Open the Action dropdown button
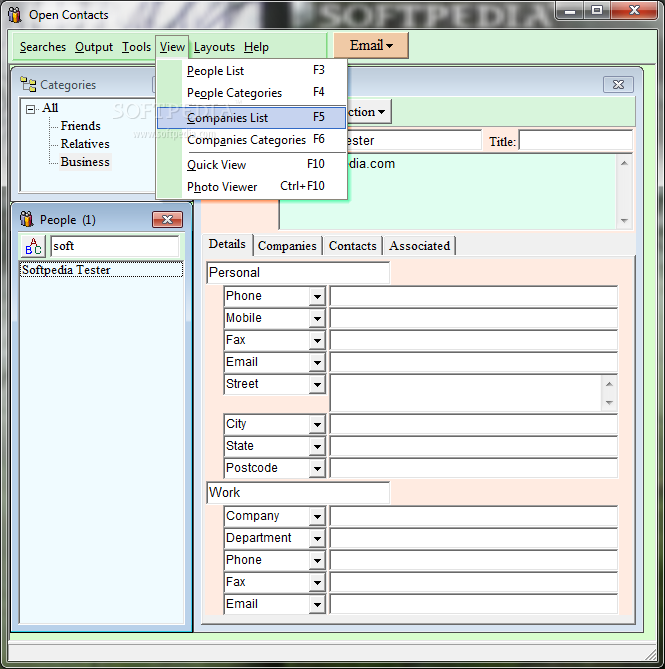Screen dimensions: 665x669 coord(369,112)
